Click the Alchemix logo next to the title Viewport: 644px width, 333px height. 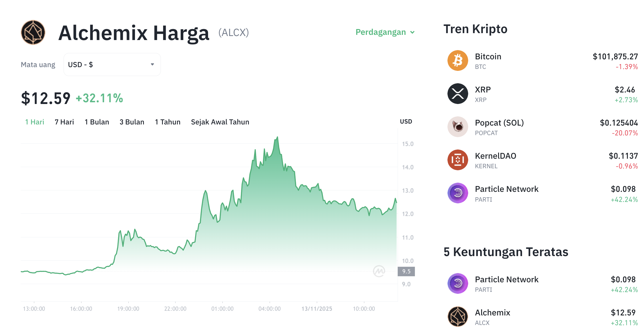click(33, 32)
